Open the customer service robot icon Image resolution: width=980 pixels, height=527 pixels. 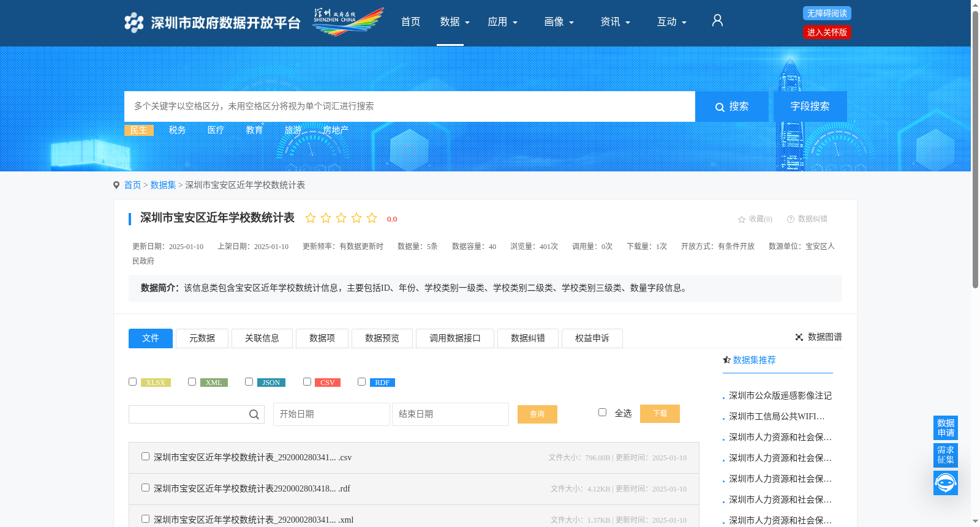946,483
